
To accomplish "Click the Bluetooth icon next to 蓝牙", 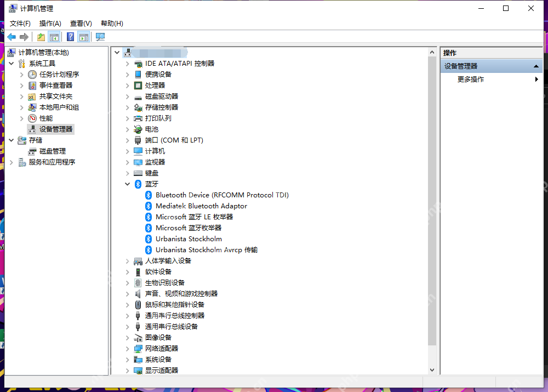I will click(x=138, y=184).
